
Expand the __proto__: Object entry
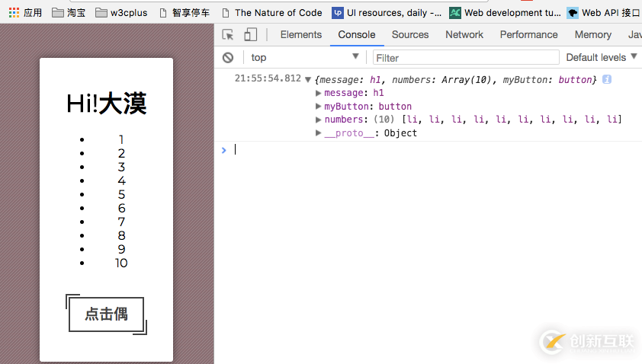pyautogui.click(x=318, y=133)
